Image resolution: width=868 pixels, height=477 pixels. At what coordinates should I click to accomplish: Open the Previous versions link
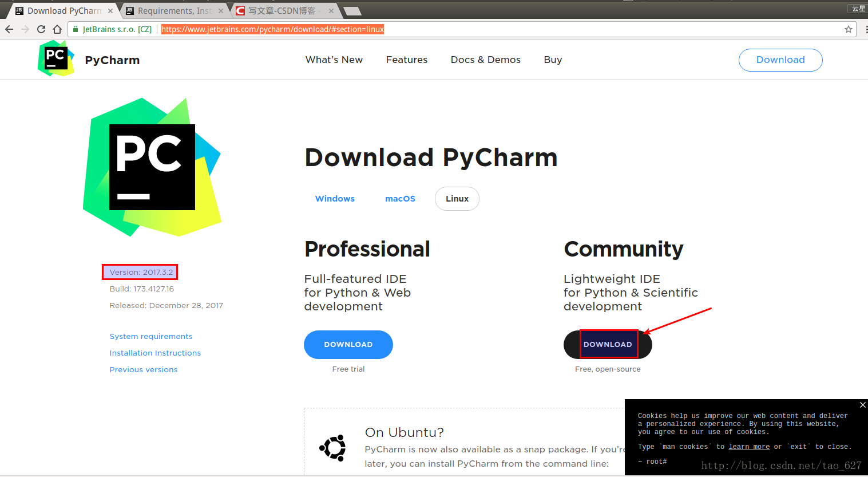[x=144, y=369]
